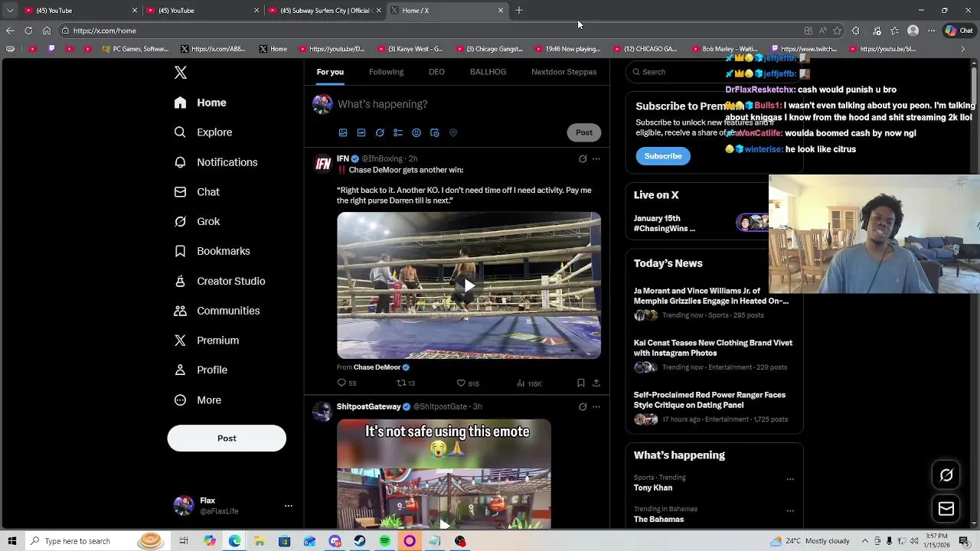Expand bookmarks bar overflow chevron
Image resolution: width=980 pixels, height=551 pixels.
(x=963, y=49)
